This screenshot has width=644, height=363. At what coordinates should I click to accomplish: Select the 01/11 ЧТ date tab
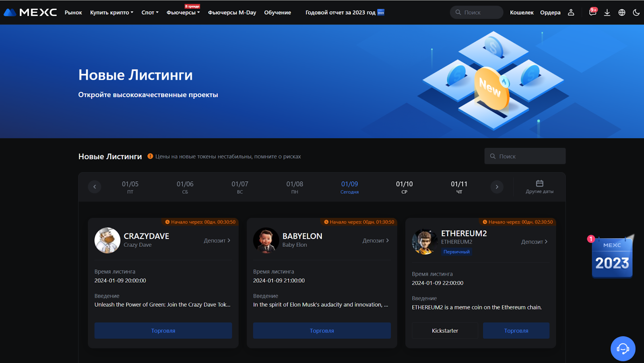click(459, 187)
